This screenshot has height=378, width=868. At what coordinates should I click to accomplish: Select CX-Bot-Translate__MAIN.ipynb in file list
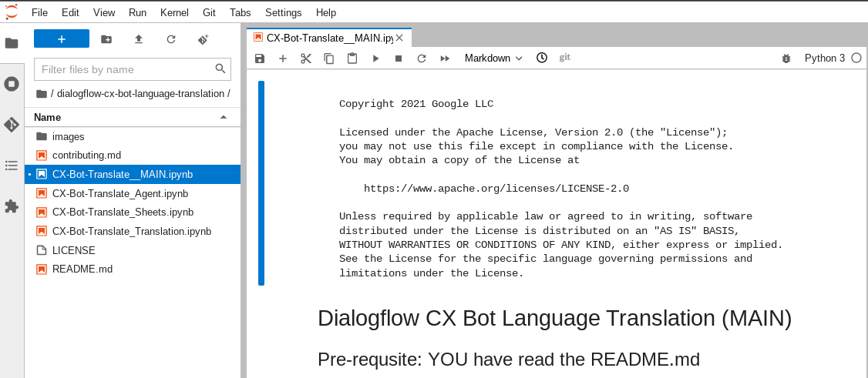coord(133,174)
